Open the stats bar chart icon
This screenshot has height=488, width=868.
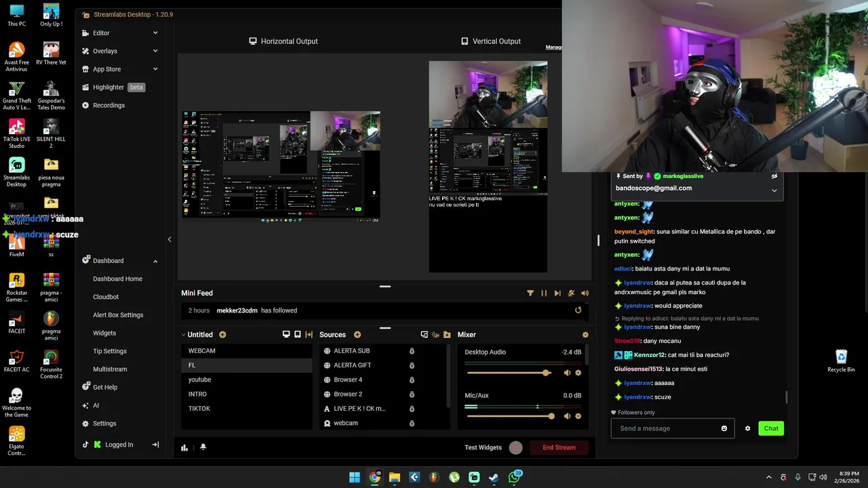tap(184, 447)
